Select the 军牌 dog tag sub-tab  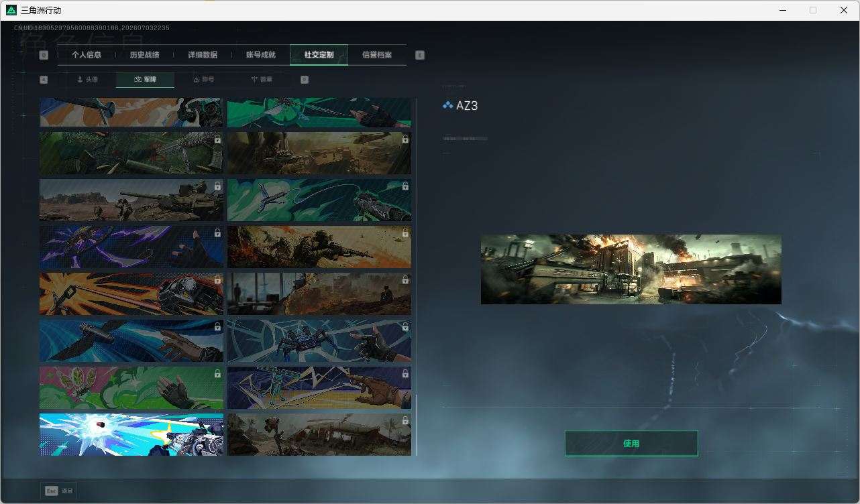pyautogui.click(x=145, y=79)
